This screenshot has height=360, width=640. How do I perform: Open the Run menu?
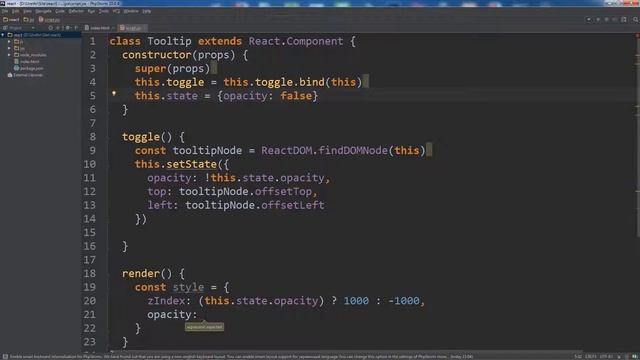point(91,11)
